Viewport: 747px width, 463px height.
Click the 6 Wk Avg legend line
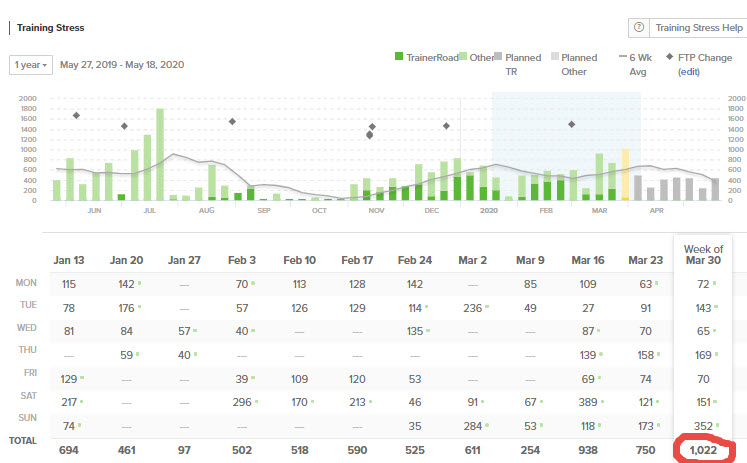(623, 56)
